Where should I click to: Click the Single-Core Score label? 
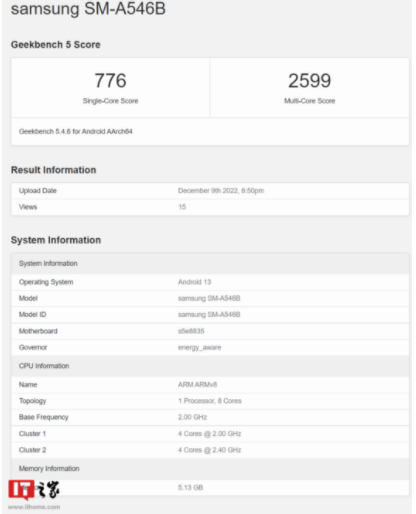point(110,101)
